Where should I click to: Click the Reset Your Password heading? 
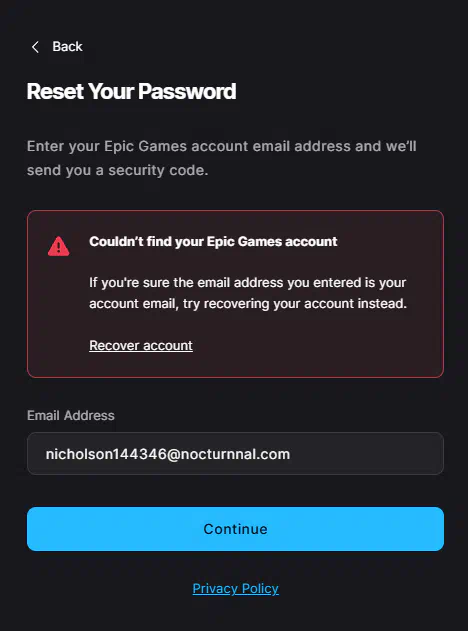[131, 91]
